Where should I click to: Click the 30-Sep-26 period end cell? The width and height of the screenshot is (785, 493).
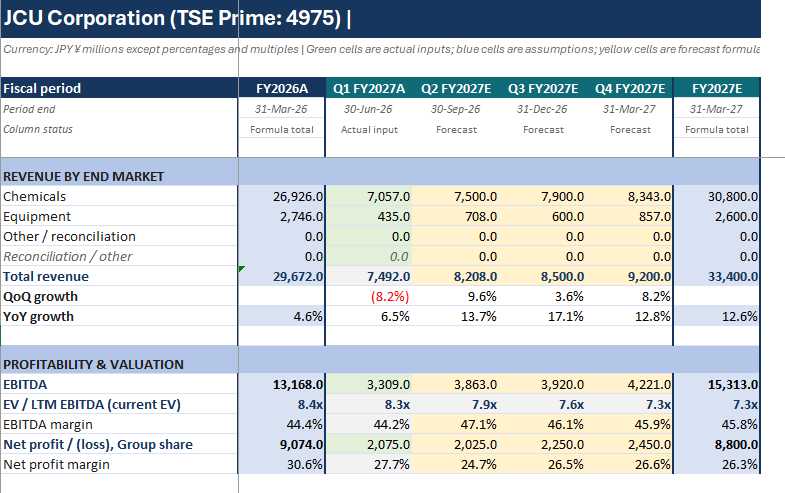456,109
